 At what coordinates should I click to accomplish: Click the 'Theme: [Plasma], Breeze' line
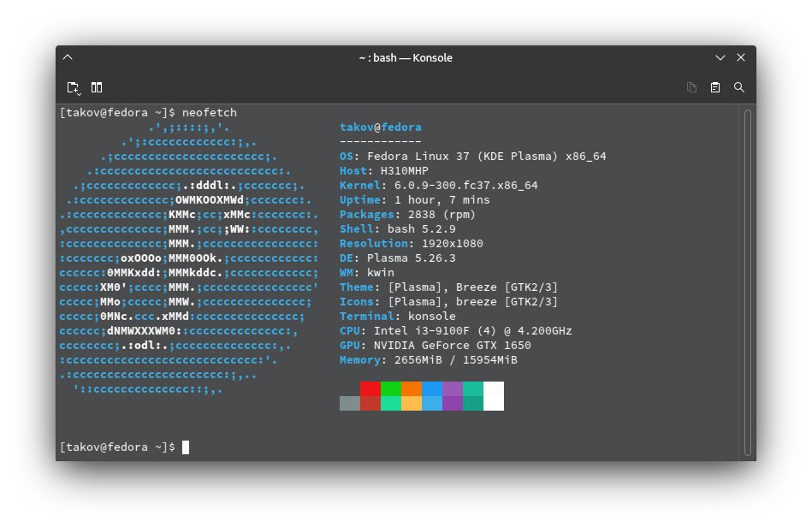coord(448,287)
